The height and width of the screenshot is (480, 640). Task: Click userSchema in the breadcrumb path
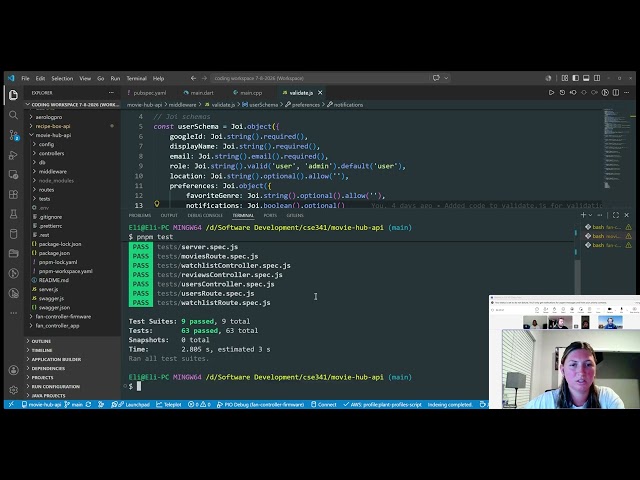click(x=263, y=105)
